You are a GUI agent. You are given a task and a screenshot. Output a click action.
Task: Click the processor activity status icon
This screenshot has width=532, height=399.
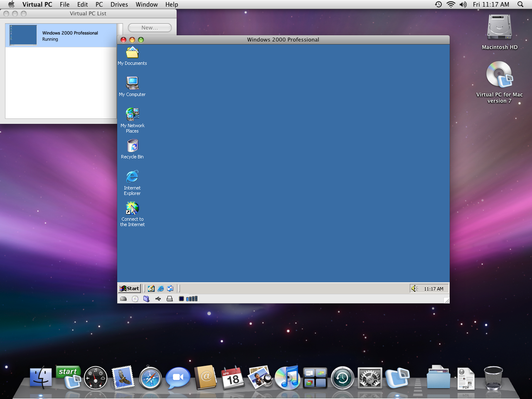pos(181,299)
